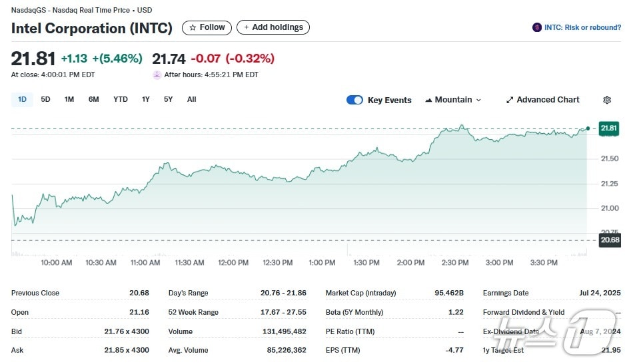Screen dimensions: 625x364
Task: Show the YTD chart range
Action: coord(121,100)
